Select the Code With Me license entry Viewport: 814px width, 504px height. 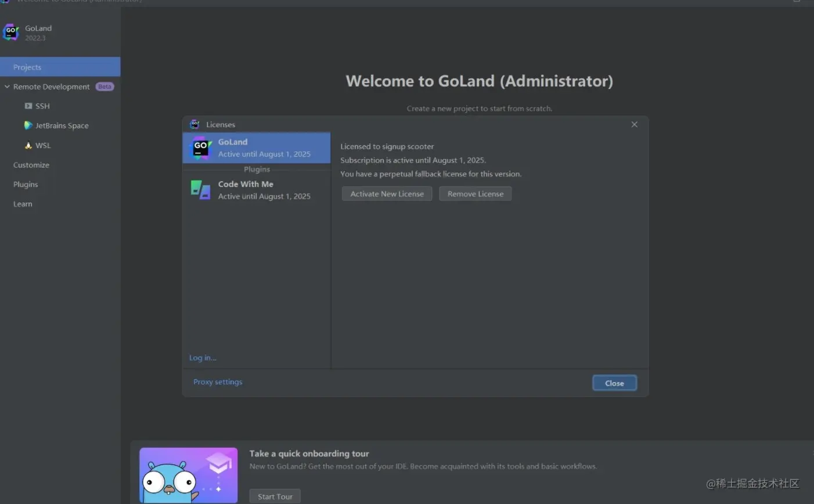(257, 190)
